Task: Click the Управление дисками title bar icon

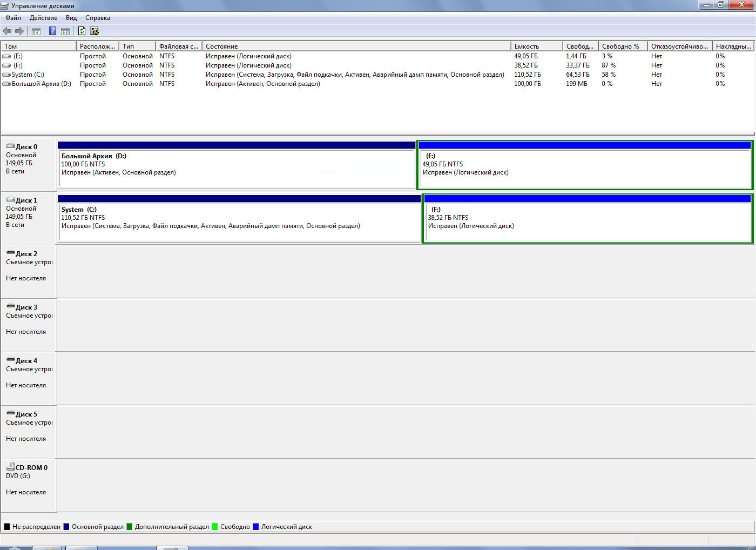Action: coord(5,6)
